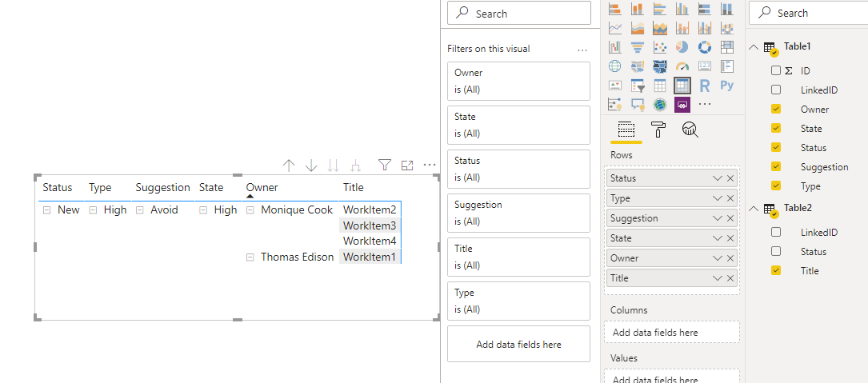The image size is (868, 383).
Task: Click the Fields pane Search box
Action: click(808, 13)
